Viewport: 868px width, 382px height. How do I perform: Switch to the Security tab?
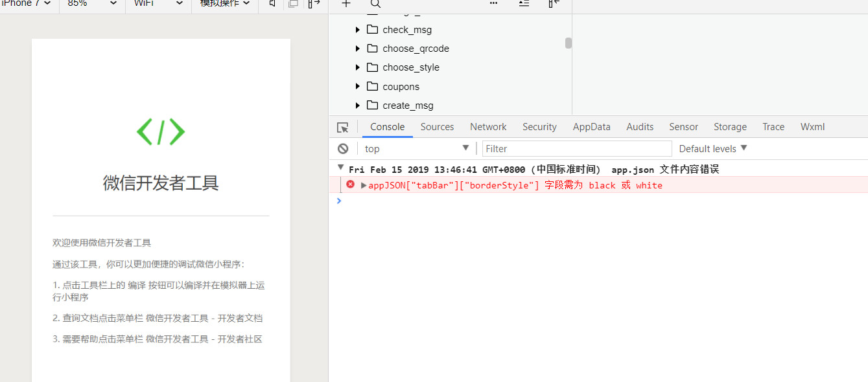[x=539, y=127]
